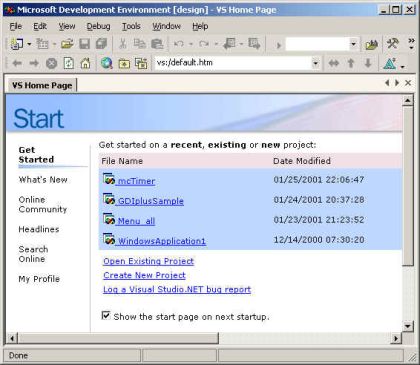This screenshot has height=365, width=420.
Task: Click the Next topic down arrow
Action: pos(368,63)
